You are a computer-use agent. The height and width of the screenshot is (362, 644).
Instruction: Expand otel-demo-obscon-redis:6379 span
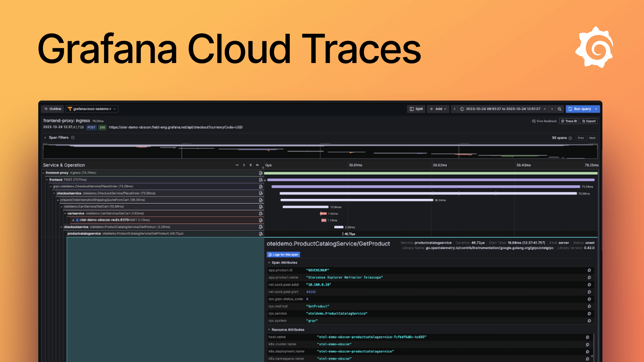coord(73,220)
